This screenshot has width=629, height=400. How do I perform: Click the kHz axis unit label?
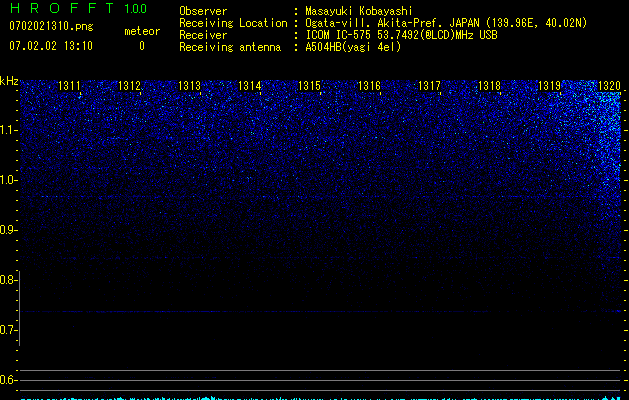click(9, 81)
